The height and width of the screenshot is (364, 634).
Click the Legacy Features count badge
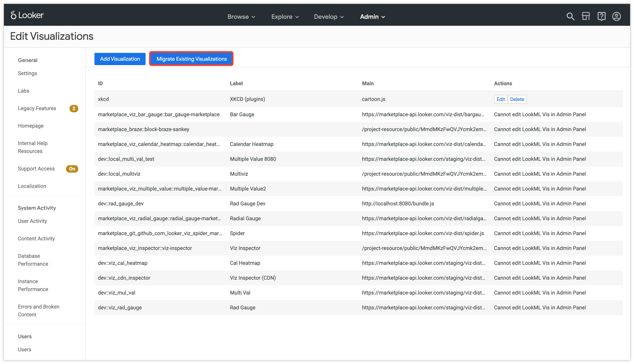[73, 109]
